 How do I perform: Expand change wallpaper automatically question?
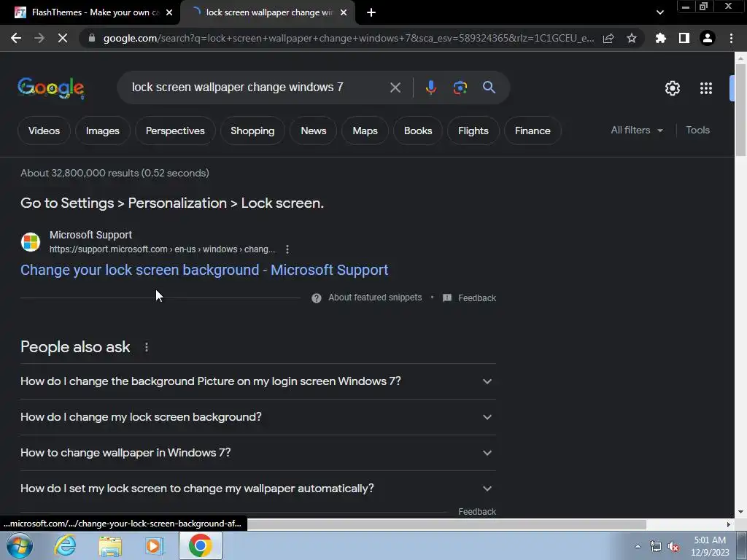click(x=258, y=489)
